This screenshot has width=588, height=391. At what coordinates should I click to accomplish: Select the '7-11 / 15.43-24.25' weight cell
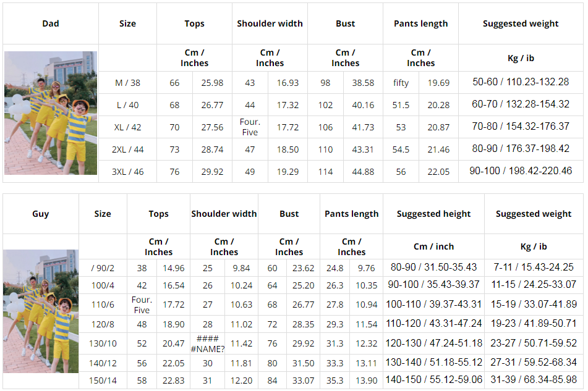[x=534, y=267]
